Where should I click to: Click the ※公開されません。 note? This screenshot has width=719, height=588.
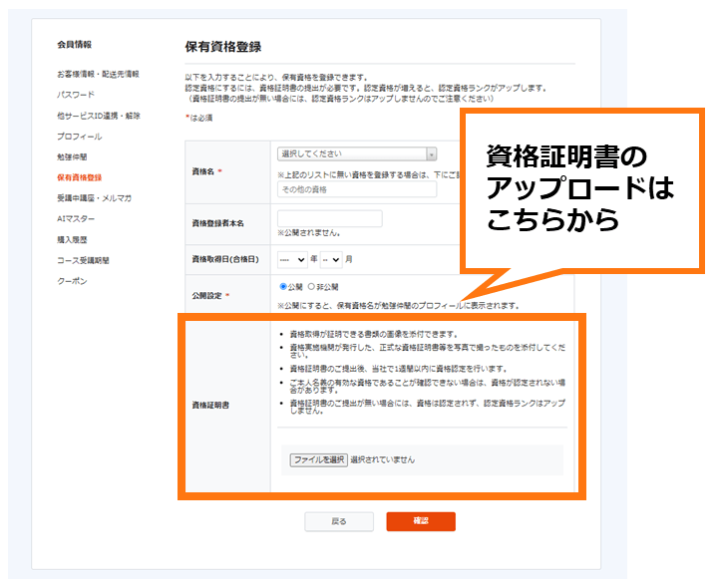pyautogui.click(x=309, y=233)
